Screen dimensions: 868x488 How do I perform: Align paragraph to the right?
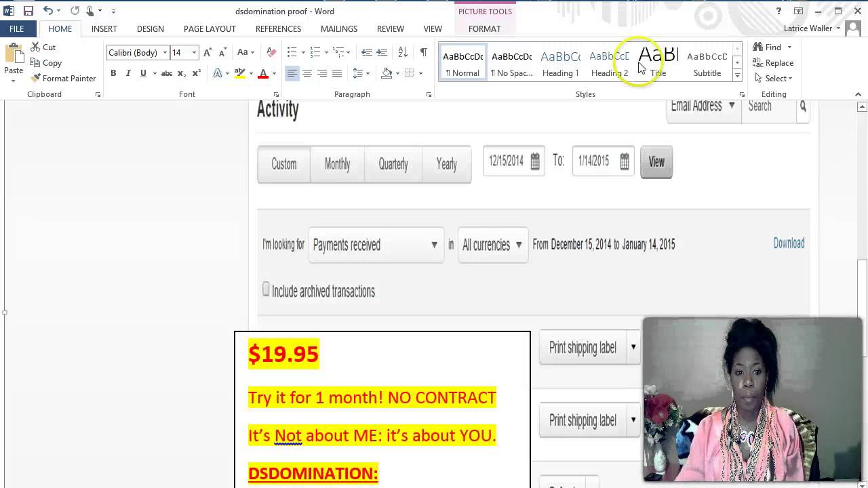tap(322, 73)
